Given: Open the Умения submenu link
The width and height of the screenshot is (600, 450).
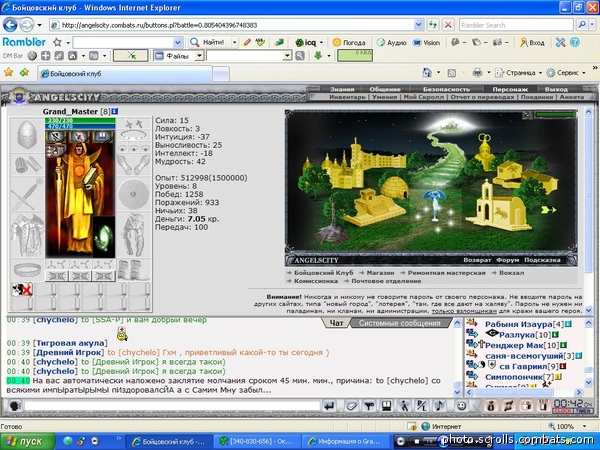Looking at the screenshot, I should coord(385,97).
